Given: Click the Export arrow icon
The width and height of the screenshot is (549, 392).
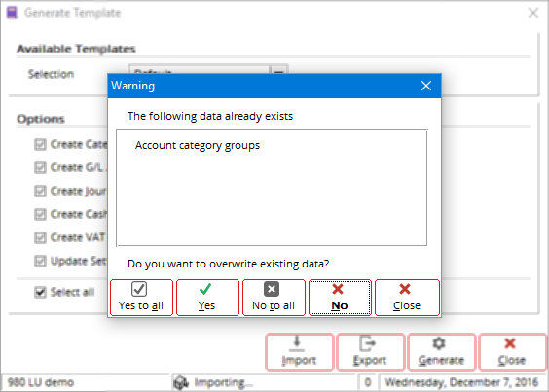Looking at the screenshot, I should tap(367, 343).
